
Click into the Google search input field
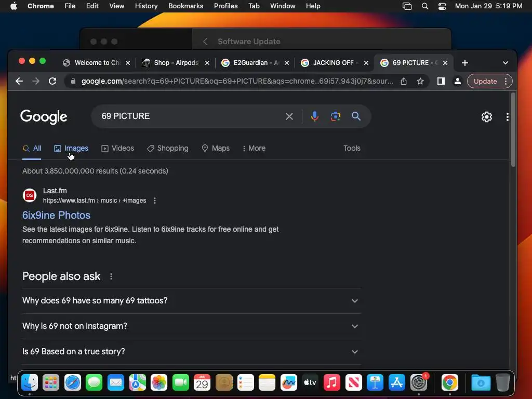190,116
